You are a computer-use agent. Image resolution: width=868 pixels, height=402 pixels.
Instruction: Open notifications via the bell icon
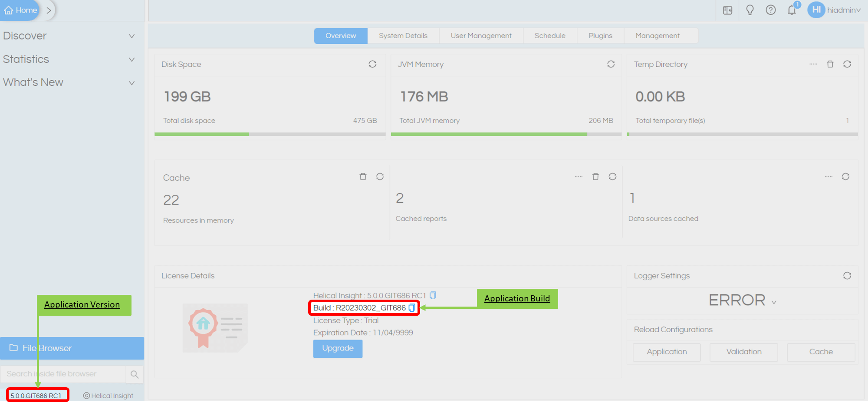[792, 10]
